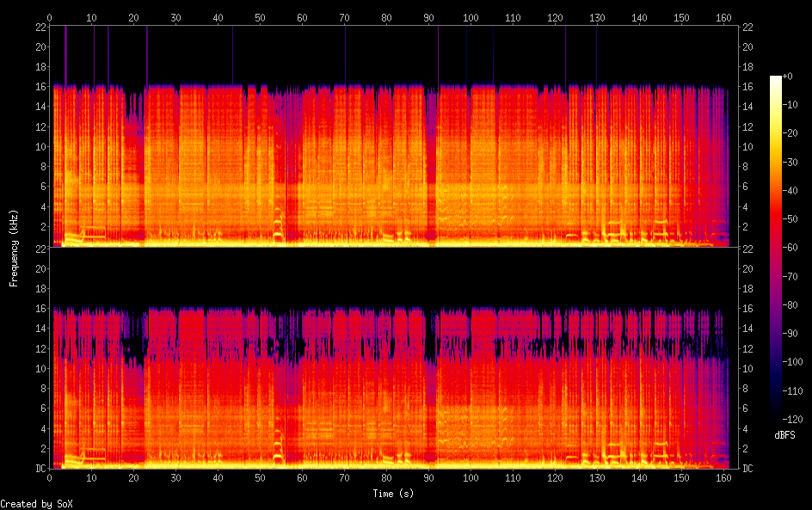Screen dimensions: 812x510
Task: Click the 50 tick on top time axis
Action: (x=261, y=17)
